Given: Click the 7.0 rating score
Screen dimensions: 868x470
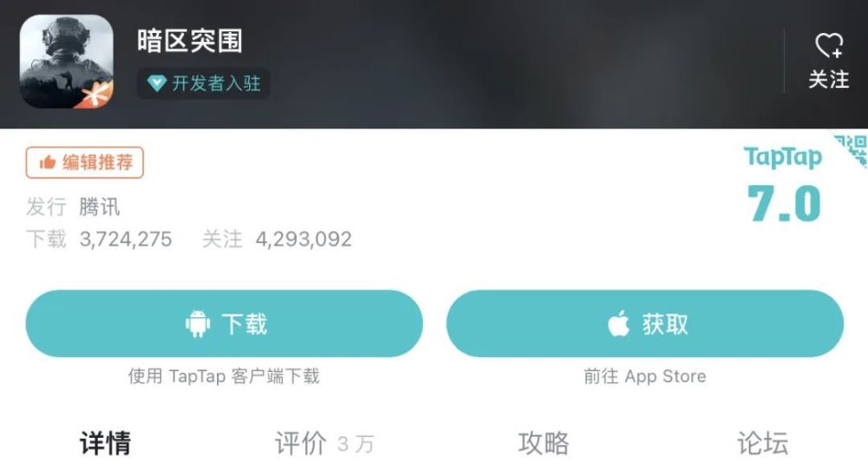Looking at the screenshot, I should point(783,204).
